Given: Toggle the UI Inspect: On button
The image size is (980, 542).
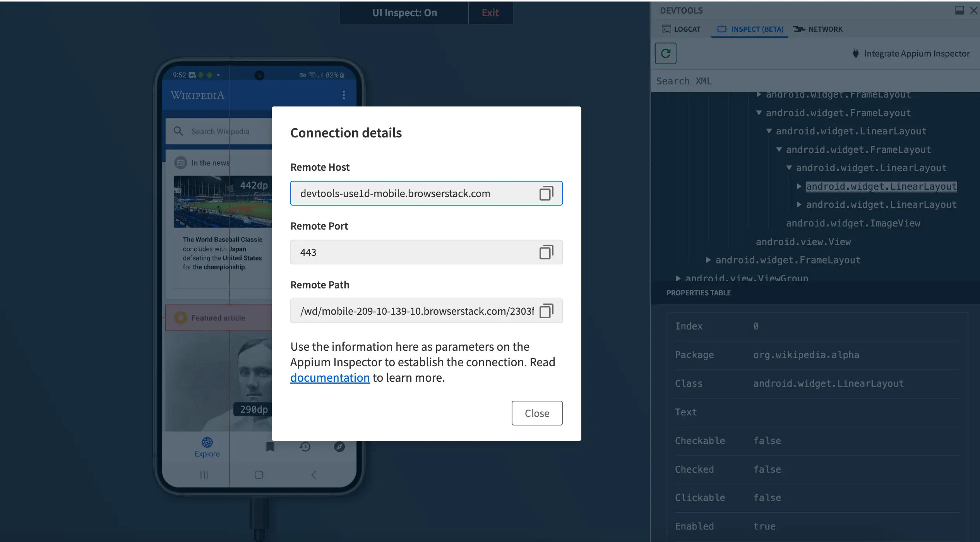Looking at the screenshot, I should pyautogui.click(x=404, y=13).
